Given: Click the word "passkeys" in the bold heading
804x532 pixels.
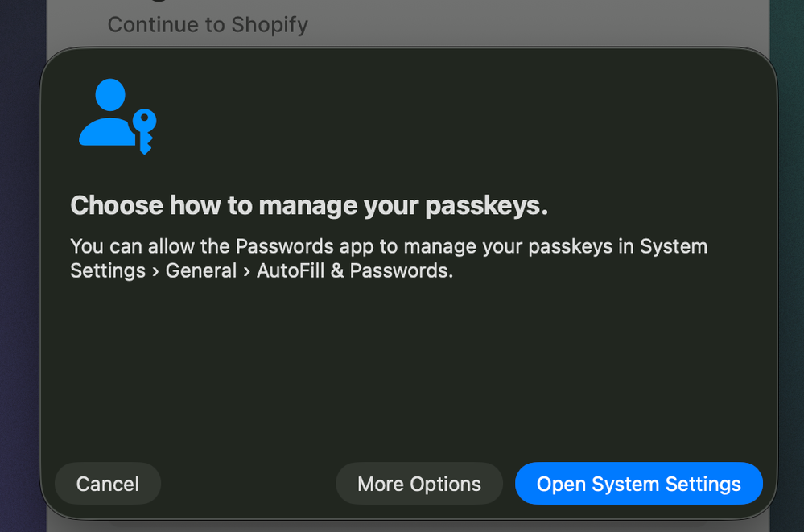Looking at the screenshot, I should pyautogui.click(x=486, y=206).
